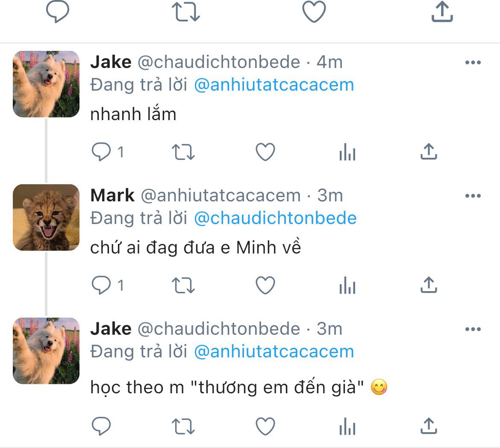
Task: Open Jake's avatar on "nhanh lắm" tweet
Action: click(x=46, y=84)
